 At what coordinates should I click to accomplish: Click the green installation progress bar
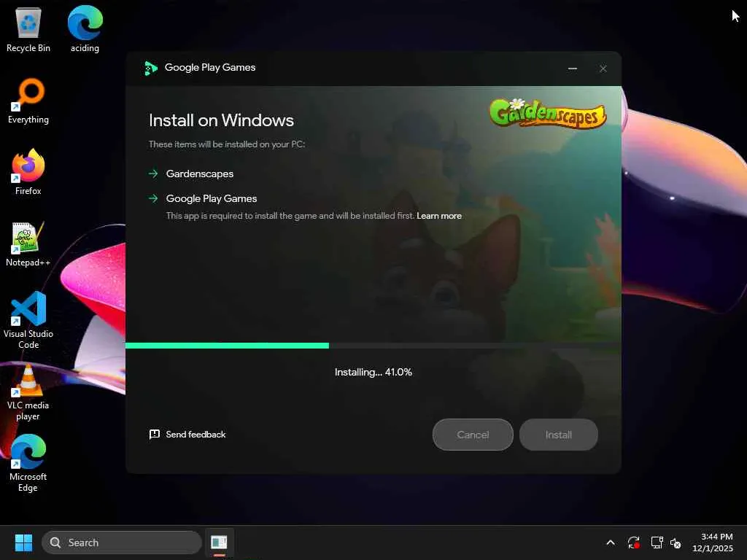[227, 345]
